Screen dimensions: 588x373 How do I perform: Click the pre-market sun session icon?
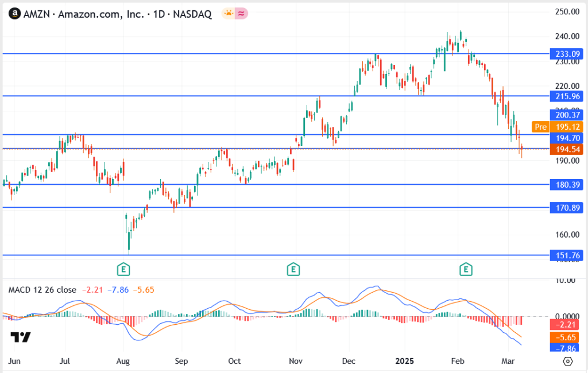pyautogui.click(x=229, y=14)
